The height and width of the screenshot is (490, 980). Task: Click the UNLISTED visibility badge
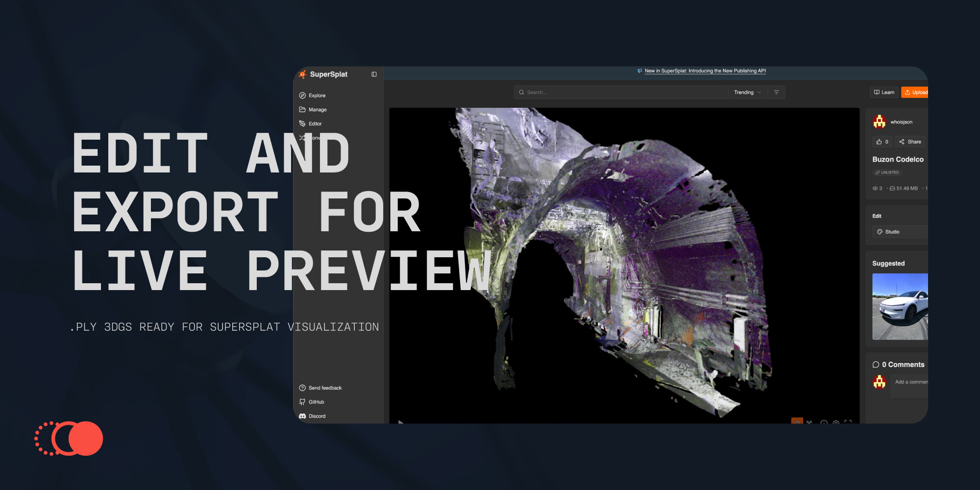coord(887,172)
